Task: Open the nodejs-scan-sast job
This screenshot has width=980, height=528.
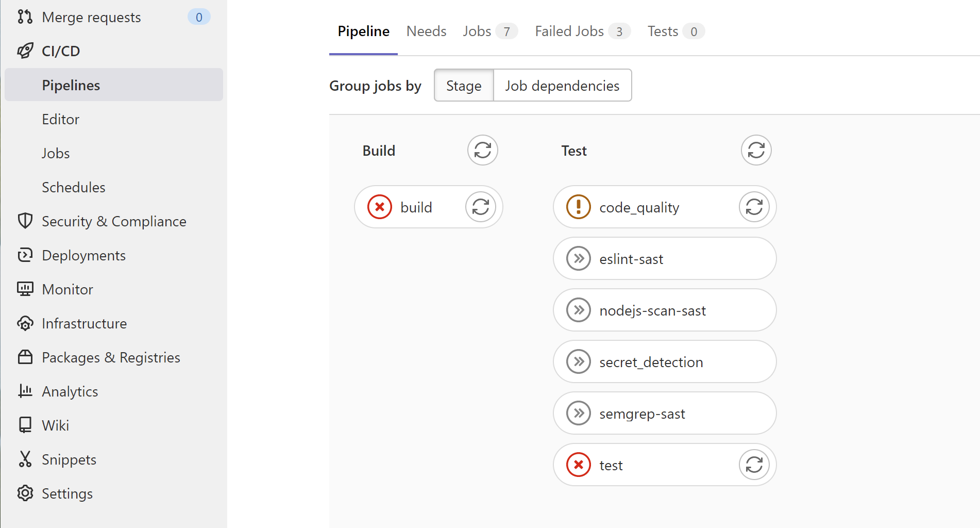Action: coord(652,310)
